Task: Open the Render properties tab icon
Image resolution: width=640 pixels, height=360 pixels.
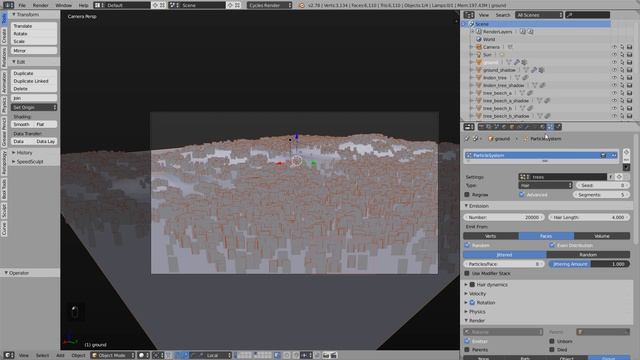Action: point(482,127)
